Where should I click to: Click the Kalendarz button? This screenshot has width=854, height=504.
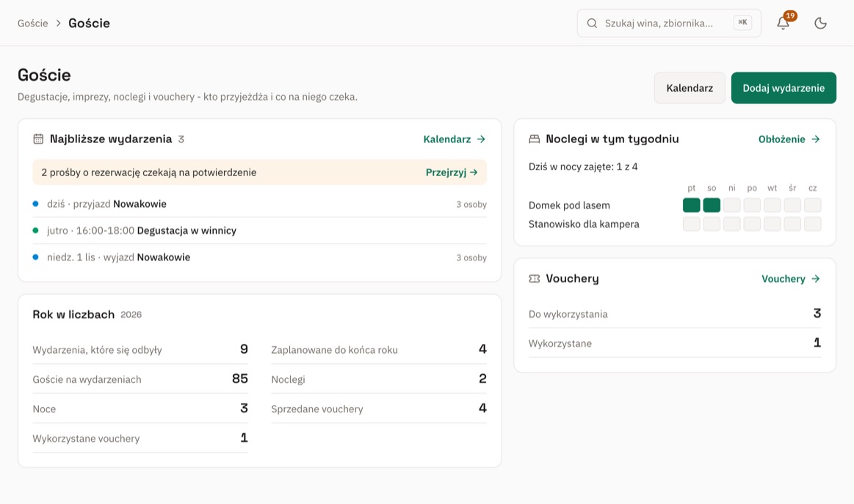(x=690, y=88)
